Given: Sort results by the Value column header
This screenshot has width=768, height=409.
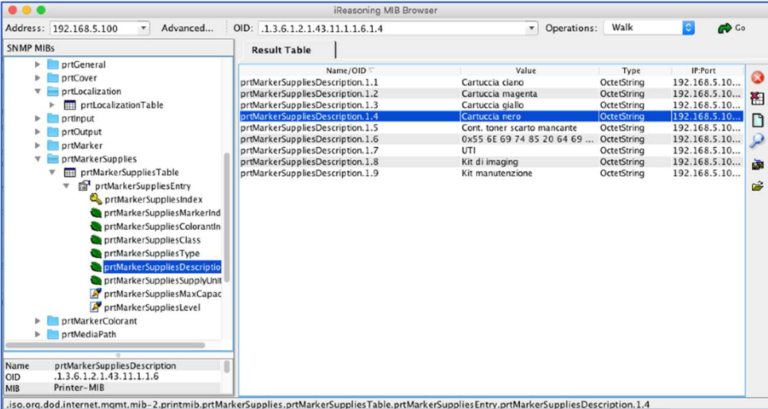Looking at the screenshot, I should (x=526, y=70).
